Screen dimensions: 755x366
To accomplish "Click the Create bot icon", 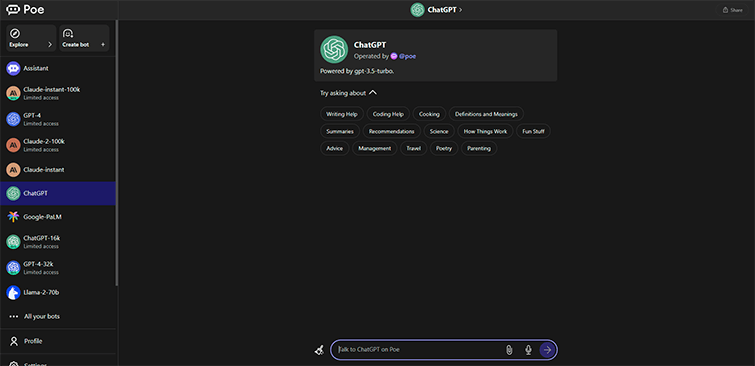I will [68, 33].
